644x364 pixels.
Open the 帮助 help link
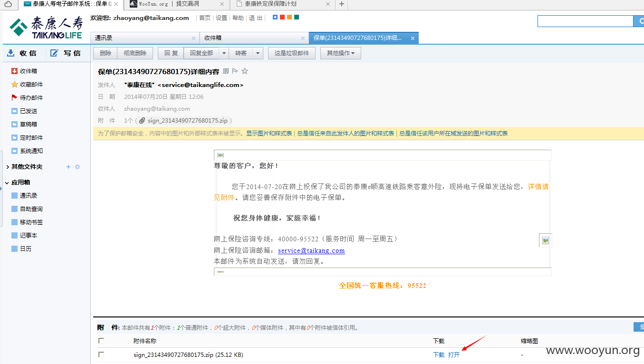pos(238,18)
